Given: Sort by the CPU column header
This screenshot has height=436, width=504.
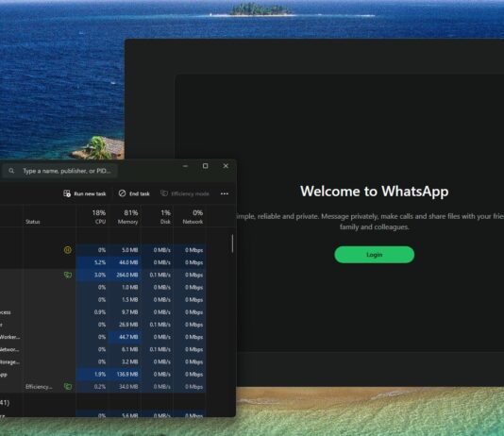Looking at the screenshot, I should 92,216.
